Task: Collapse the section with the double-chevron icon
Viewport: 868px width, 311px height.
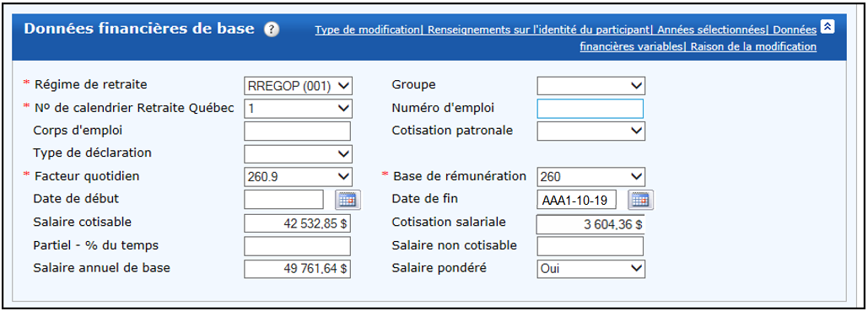Action: tap(827, 27)
